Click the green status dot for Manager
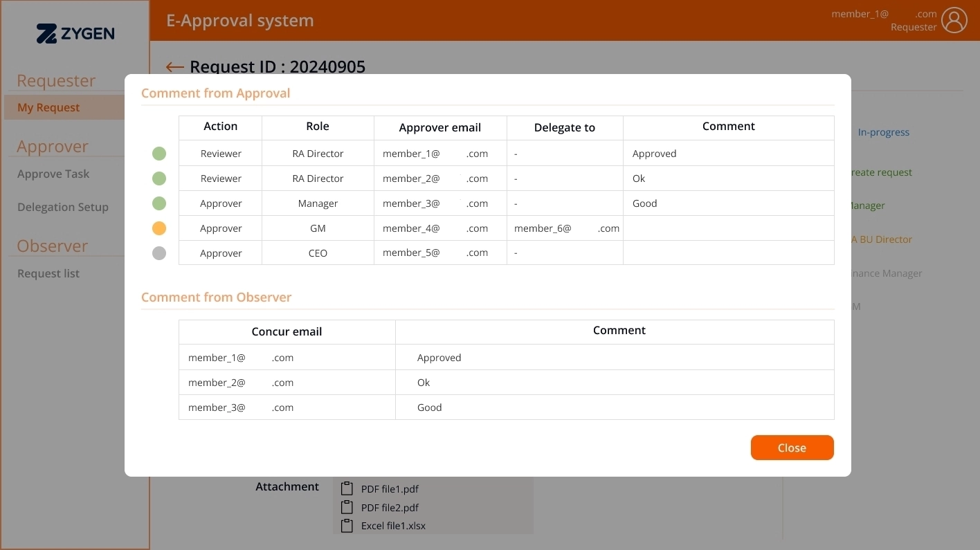 (159, 203)
